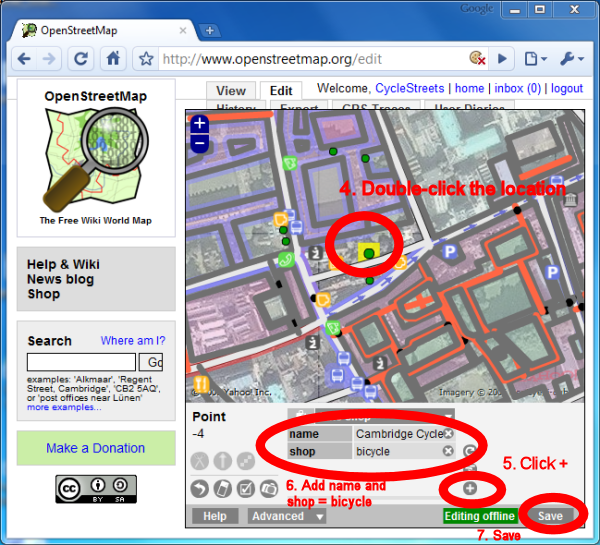Viewport: 600px width, 545px height.
Task: Click the logout link
Action: (567, 88)
